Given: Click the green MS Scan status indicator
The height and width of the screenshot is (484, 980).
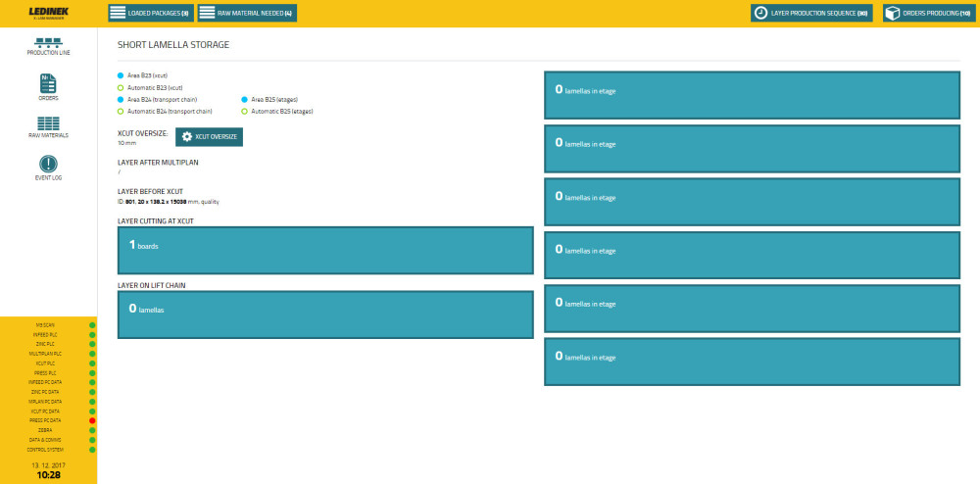Looking at the screenshot, I should click(x=92, y=324).
